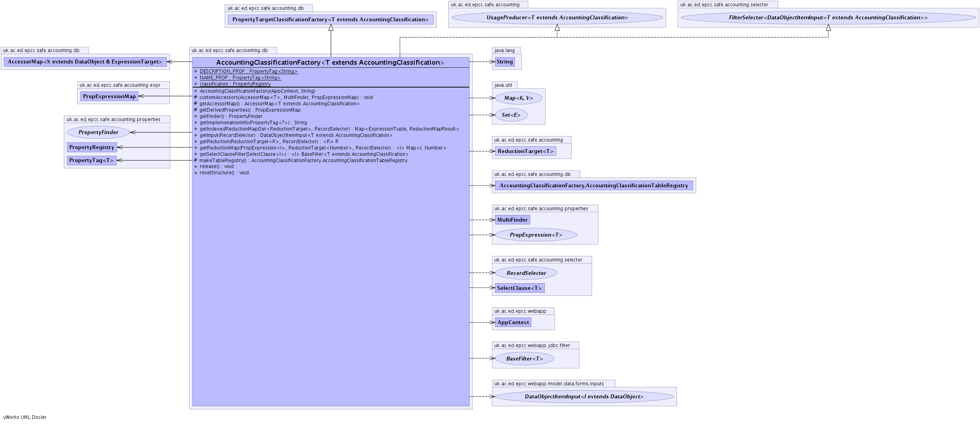This screenshot has height=424, width=980.
Task: Select the Map<K, V> interface ellipse
Action: point(518,98)
